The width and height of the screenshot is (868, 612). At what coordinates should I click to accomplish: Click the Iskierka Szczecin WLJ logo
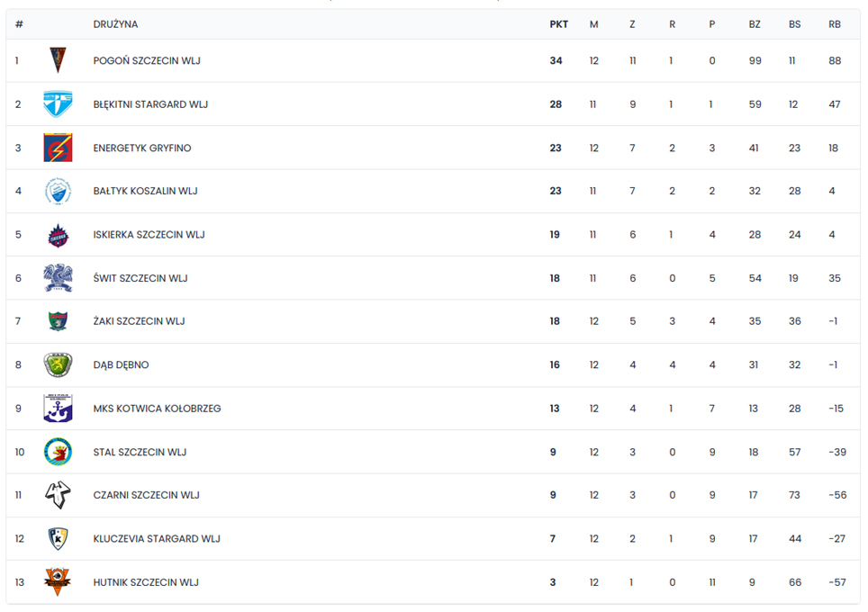coord(58,235)
